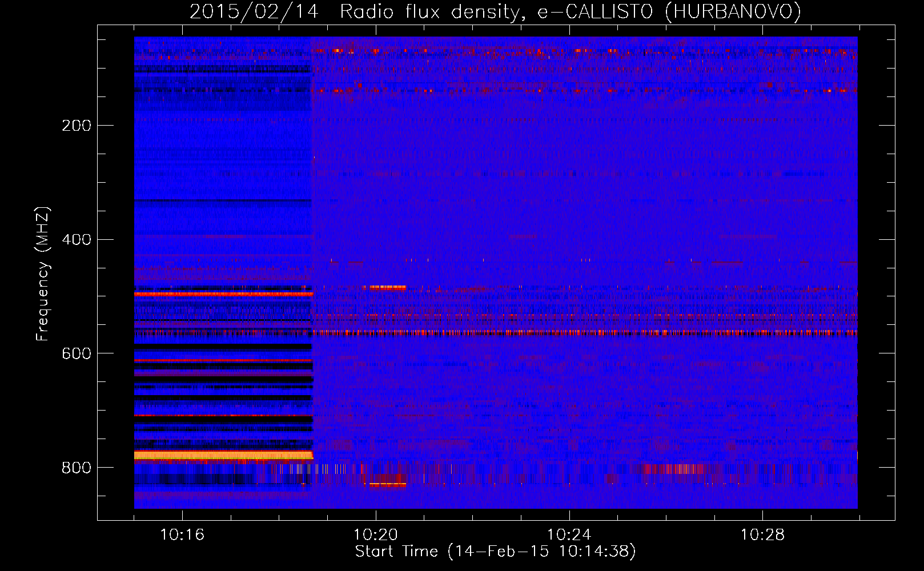The width and height of the screenshot is (924, 571).
Task: Click the 200 frequency tick label
Action: pos(77,126)
